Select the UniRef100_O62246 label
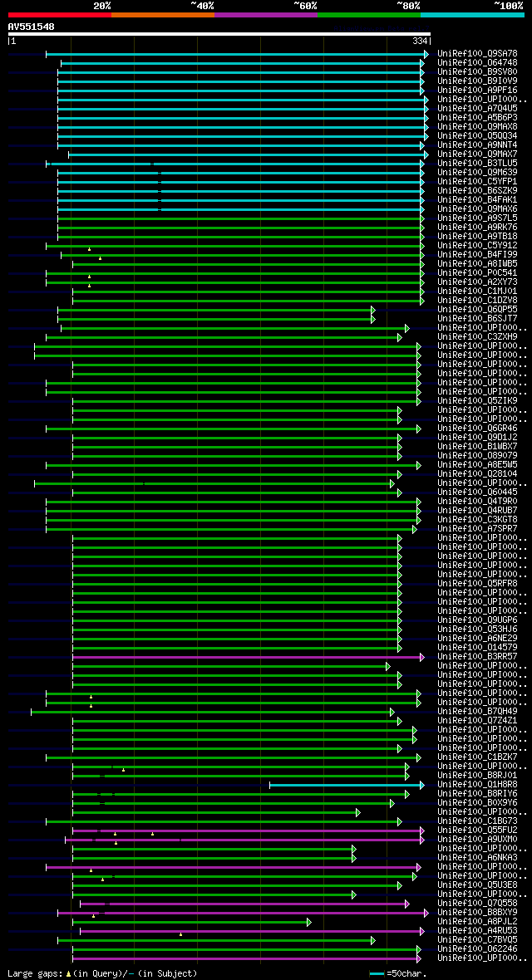532x980 pixels. click(x=477, y=948)
